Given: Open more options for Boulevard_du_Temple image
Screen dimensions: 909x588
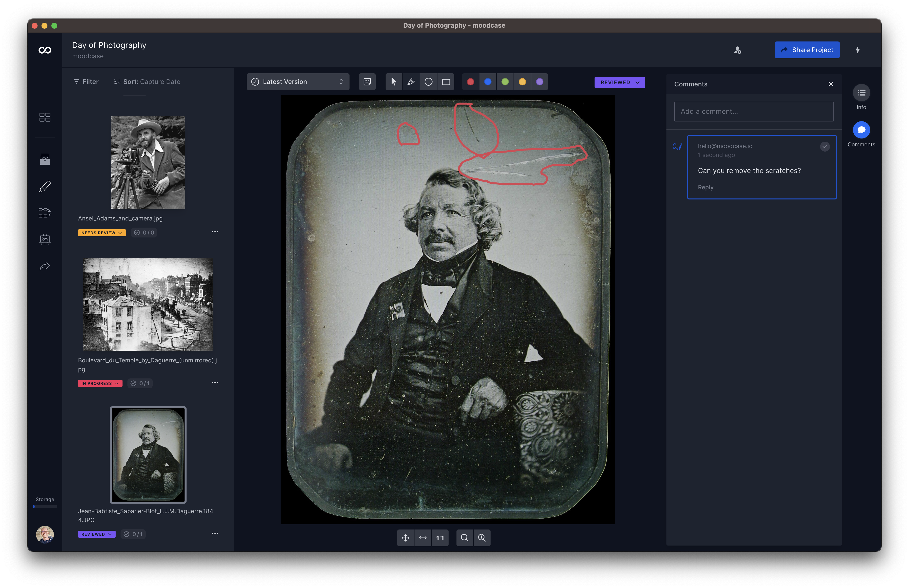Looking at the screenshot, I should tap(215, 382).
